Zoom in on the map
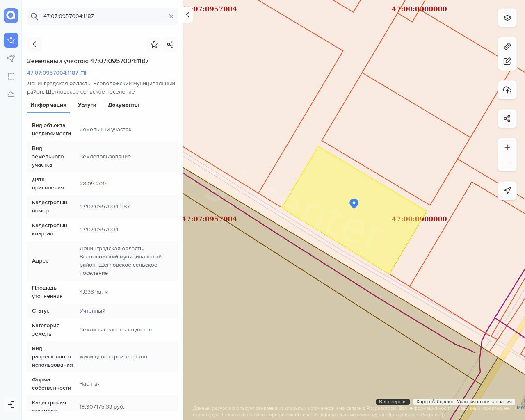The image size is (525, 420). (x=507, y=147)
